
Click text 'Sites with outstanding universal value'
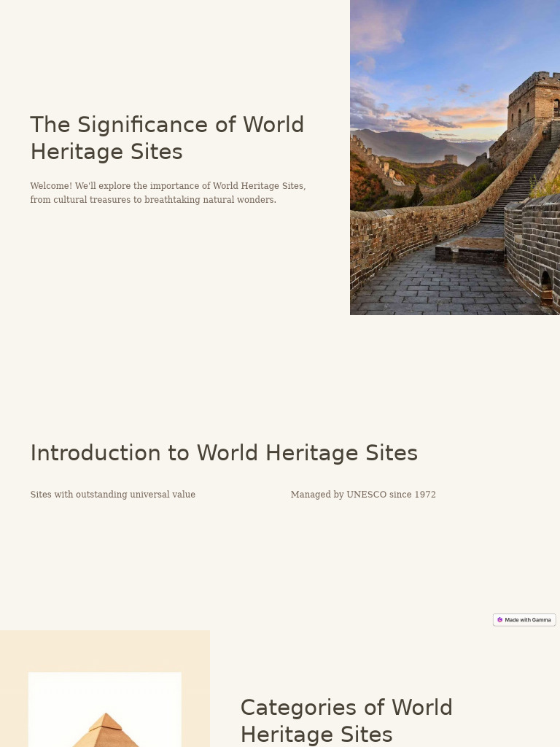(x=113, y=495)
